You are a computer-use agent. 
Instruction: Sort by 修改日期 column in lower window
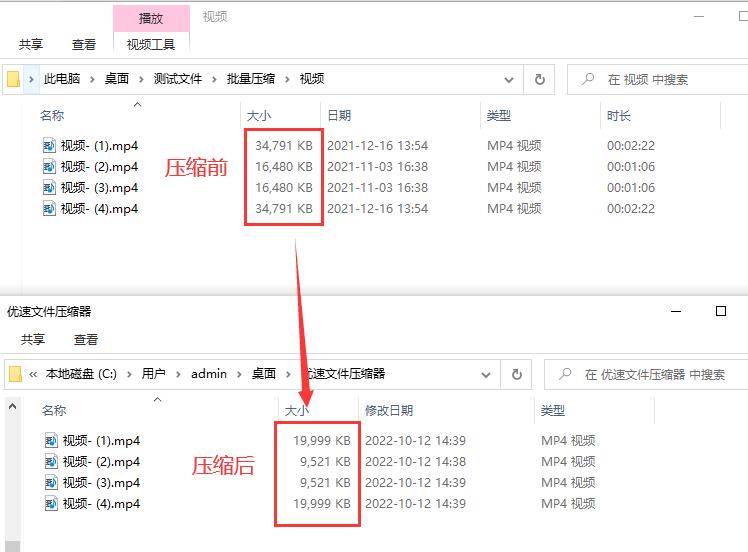[389, 410]
